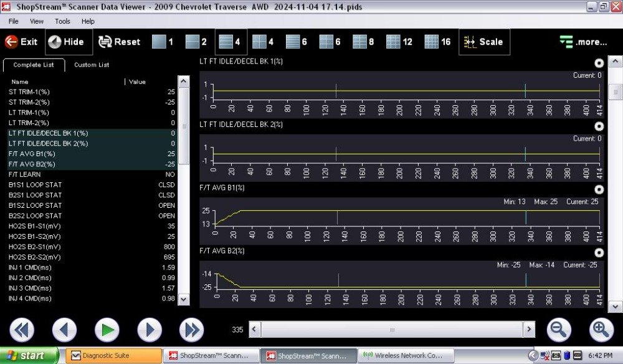The height and width of the screenshot is (364, 623).
Task: Select the single graph layout 1
Action: coord(163,42)
